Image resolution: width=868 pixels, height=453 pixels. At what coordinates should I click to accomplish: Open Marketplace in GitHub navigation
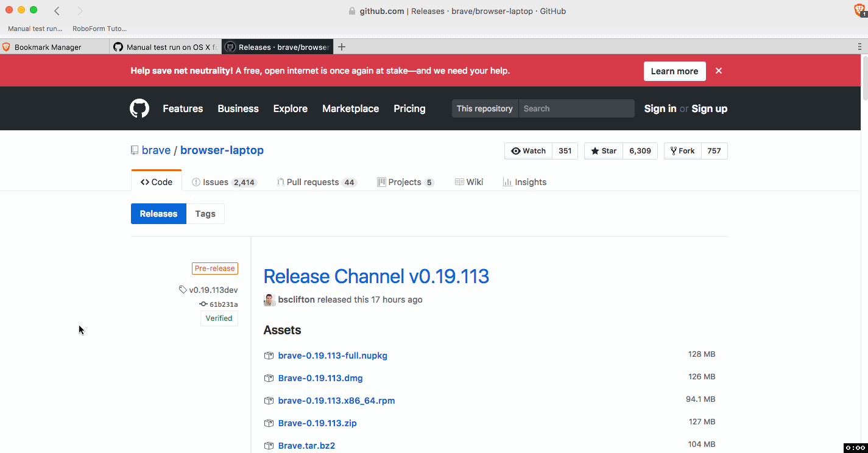[x=351, y=108]
